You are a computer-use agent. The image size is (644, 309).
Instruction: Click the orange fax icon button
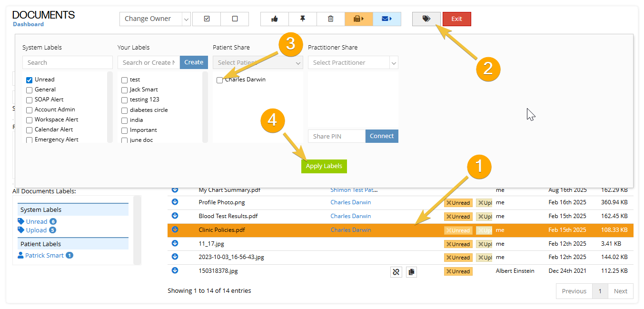[x=359, y=19]
